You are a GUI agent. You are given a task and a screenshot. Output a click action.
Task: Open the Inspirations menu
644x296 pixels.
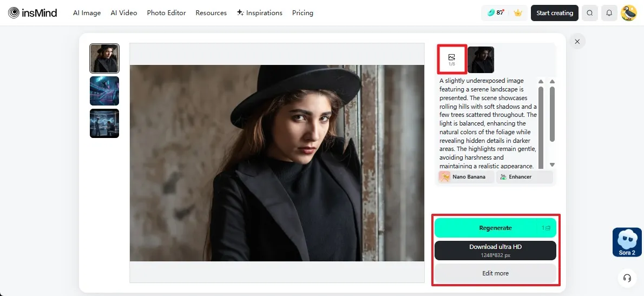[x=260, y=13]
